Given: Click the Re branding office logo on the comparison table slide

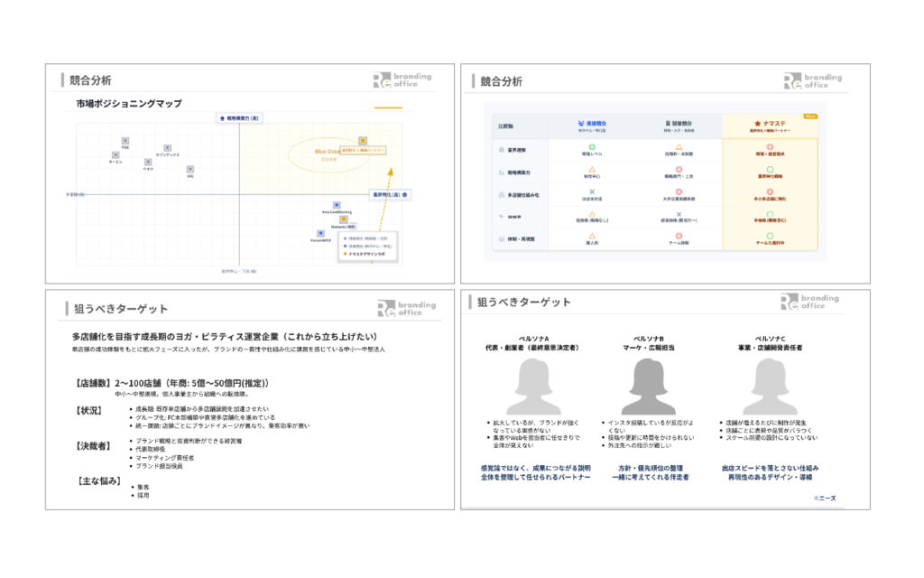Looking at the screenshot, I should (x=813, y=81).
